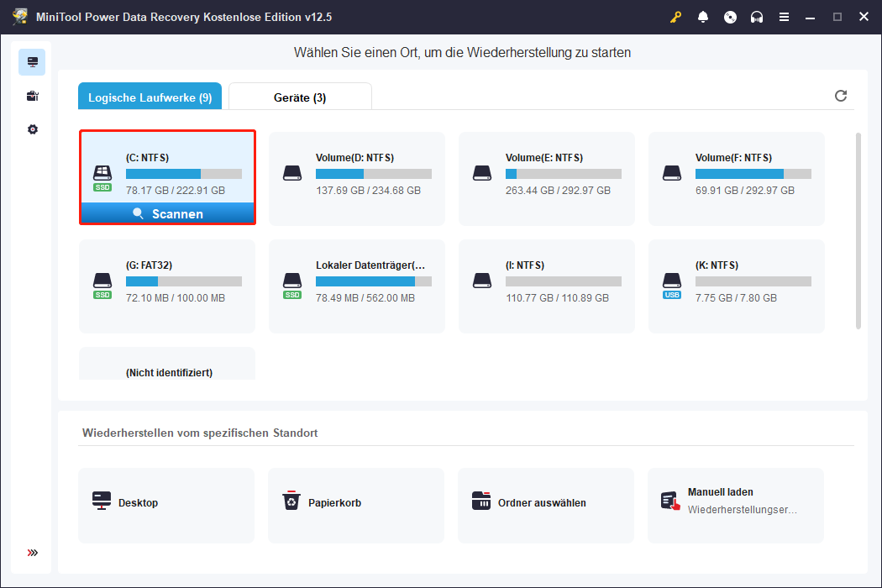Click the drive list vertical scrollbar
The image size is (882, 588).
[x=858, y=231]
